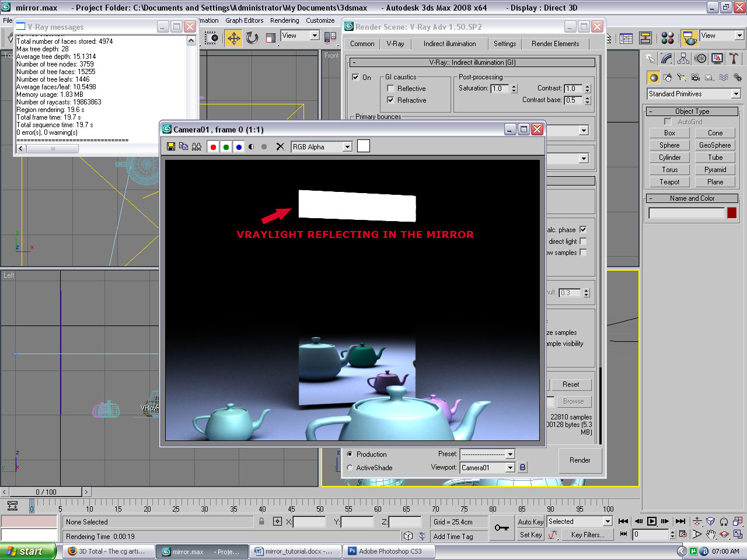Copy the rendered image to clipboard
747x560 pixels.
[x=184, y=146]
